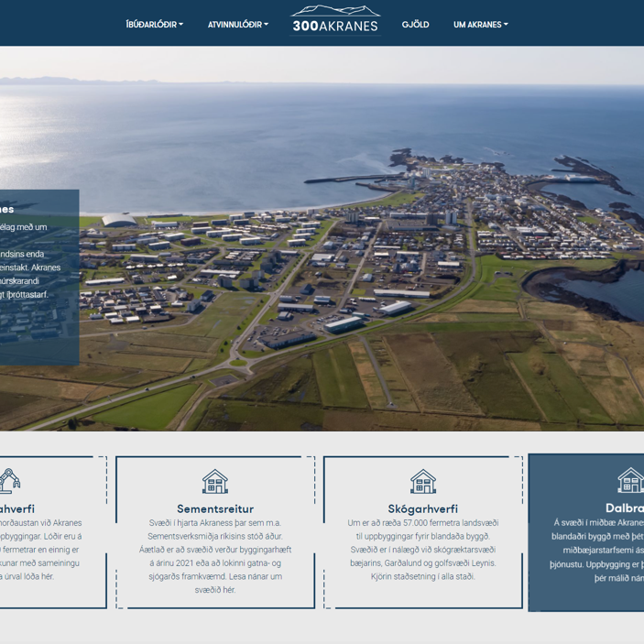Image resolution: width=644 pixels, height=644 pixels.
Task: Select the Dalbraut card heading
Action: pos(625,508)
